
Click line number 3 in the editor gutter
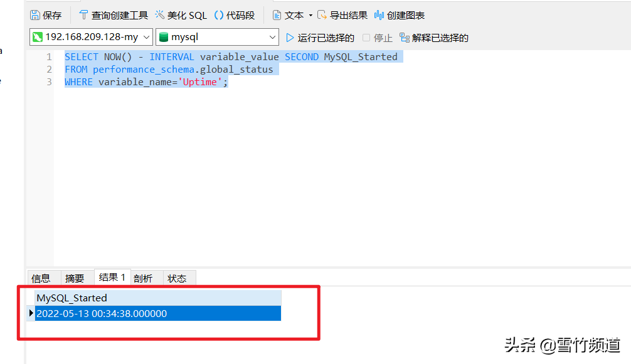(49, 81)
